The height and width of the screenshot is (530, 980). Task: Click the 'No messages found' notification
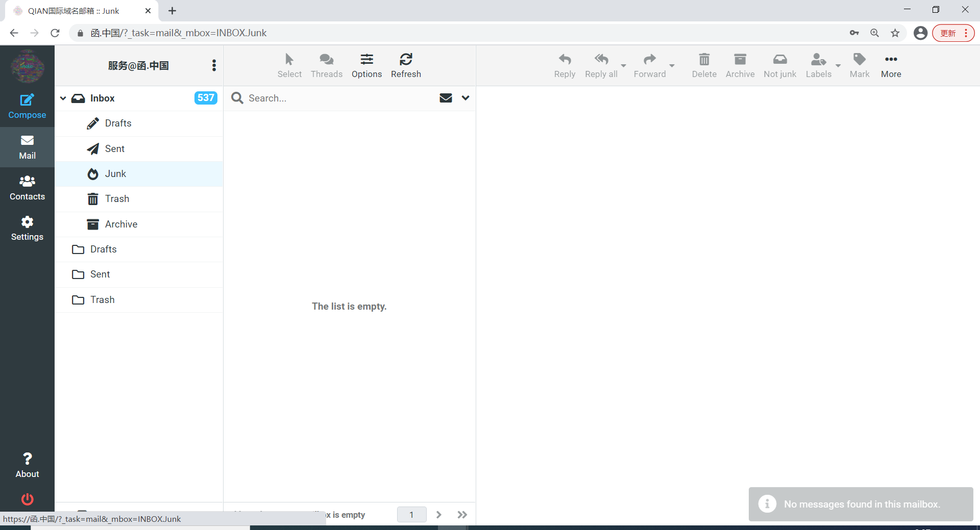coord(861,504)
